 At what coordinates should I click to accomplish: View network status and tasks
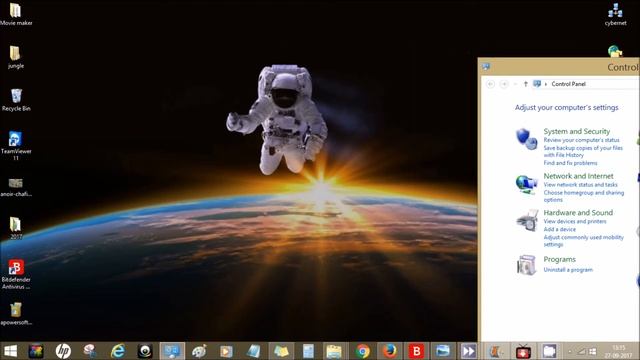(580, 184)
